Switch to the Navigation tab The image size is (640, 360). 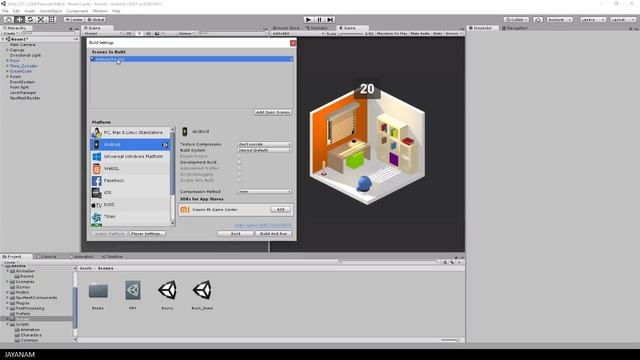point(515,28)
